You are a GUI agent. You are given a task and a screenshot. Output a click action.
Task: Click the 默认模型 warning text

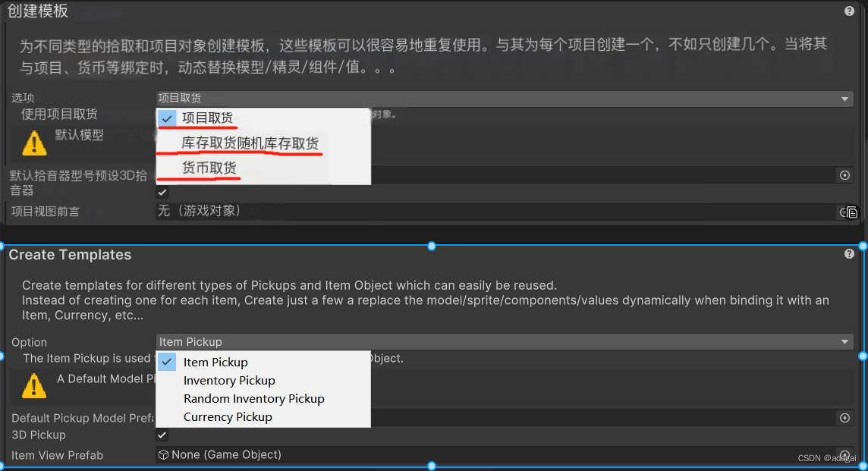click(79, 134)
